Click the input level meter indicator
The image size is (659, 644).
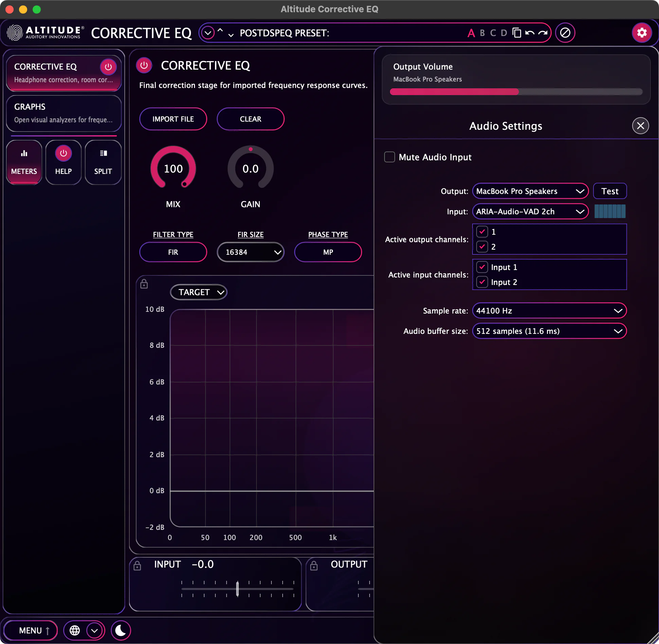(610, 211)
